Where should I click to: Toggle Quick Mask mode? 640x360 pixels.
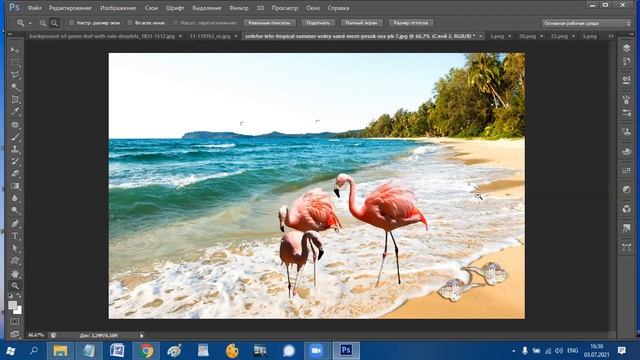(x=15, y=322)
